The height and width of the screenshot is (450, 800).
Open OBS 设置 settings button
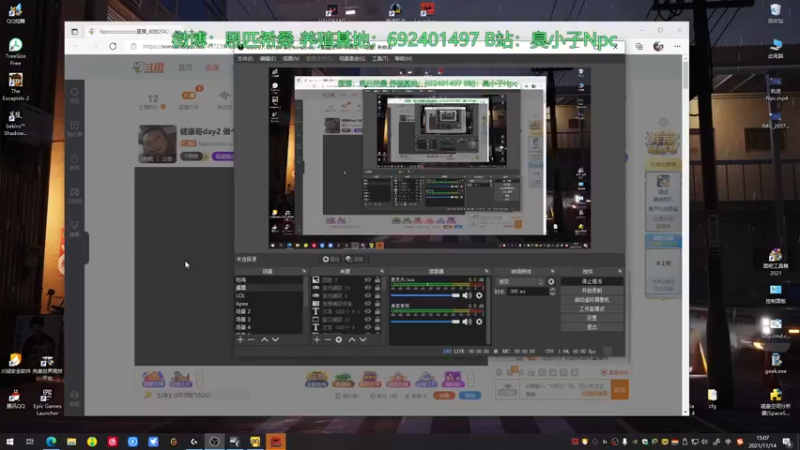(x=592, y=318)
